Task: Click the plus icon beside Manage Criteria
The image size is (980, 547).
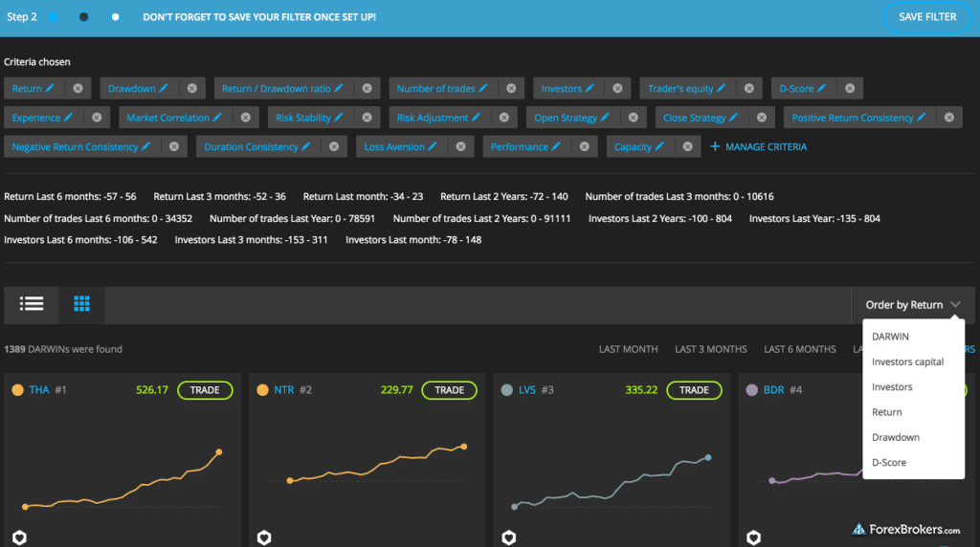Action: (x=715, y=147)
